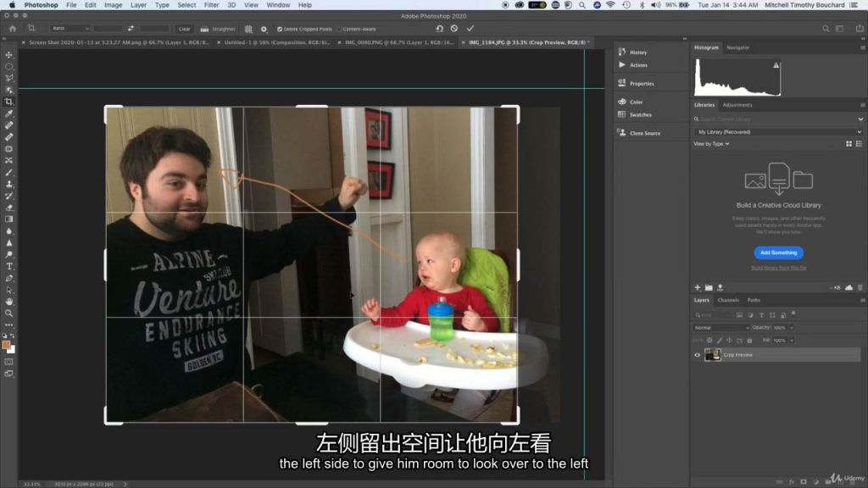This screenshot has height=488, width=868.
Task: Click the Home icon in options bar
Action: pyautogui.click(x=13, y=28)
